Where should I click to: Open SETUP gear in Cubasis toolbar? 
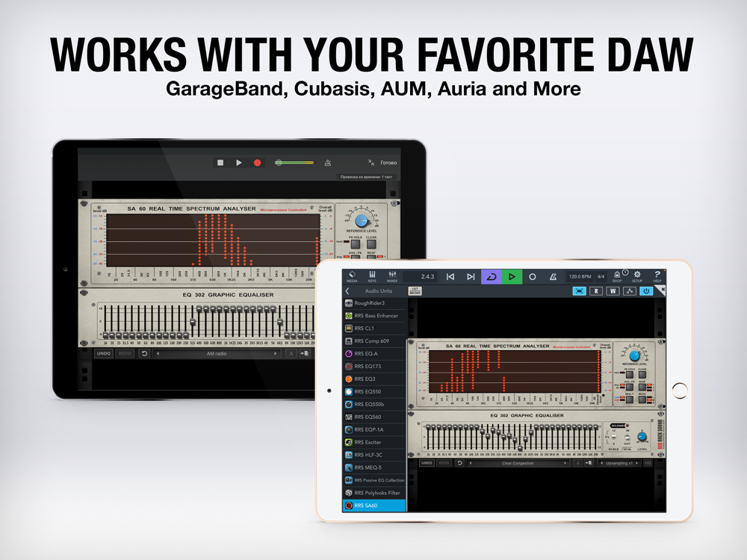637,276
